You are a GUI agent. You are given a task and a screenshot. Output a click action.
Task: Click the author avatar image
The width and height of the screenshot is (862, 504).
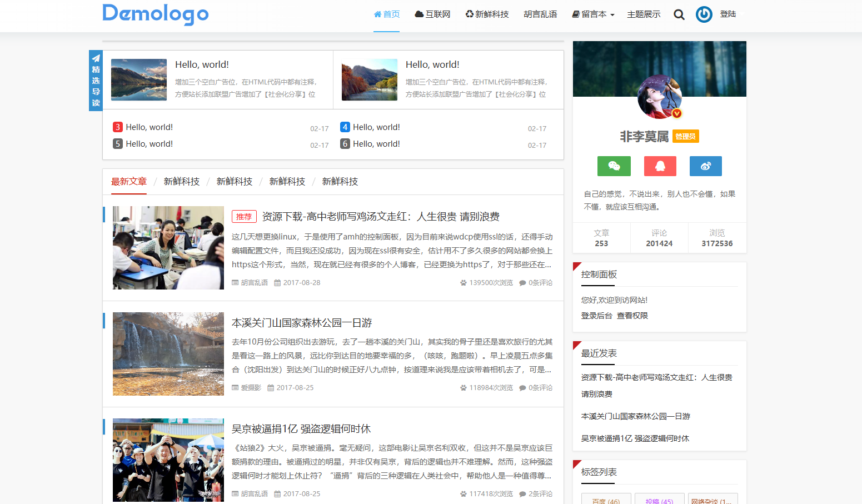point(659,97)
